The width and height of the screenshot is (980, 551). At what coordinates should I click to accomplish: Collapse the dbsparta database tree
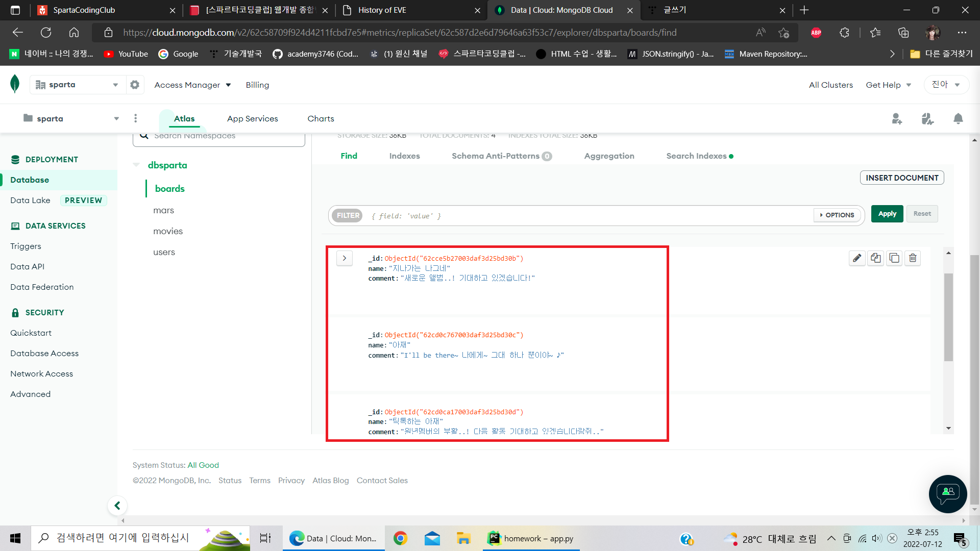point(136,165)
